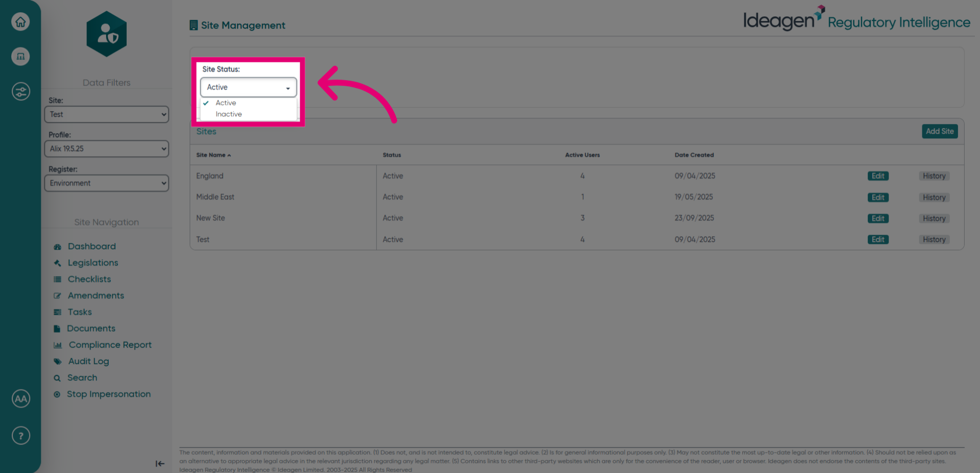Click the Active Users column header

click(x=582, y=155)
